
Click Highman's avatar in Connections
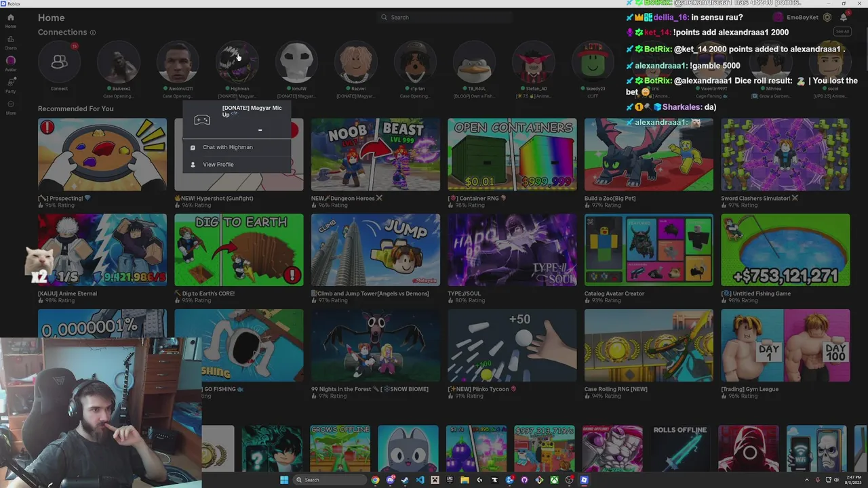(x=237, y=62)
